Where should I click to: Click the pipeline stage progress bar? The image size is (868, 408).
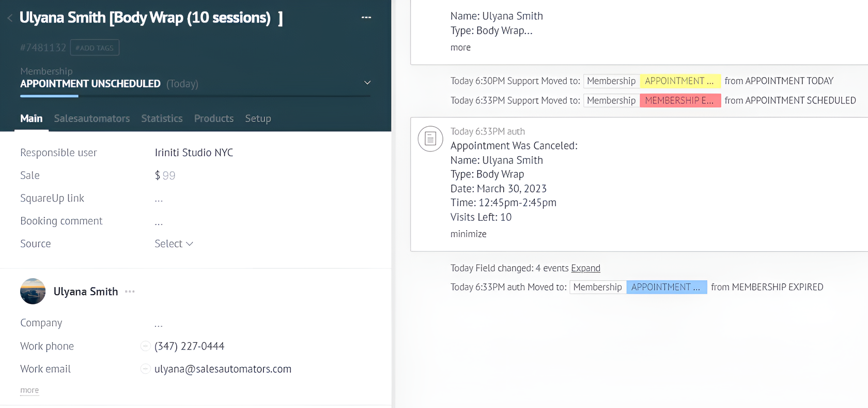tap(195, 96)
